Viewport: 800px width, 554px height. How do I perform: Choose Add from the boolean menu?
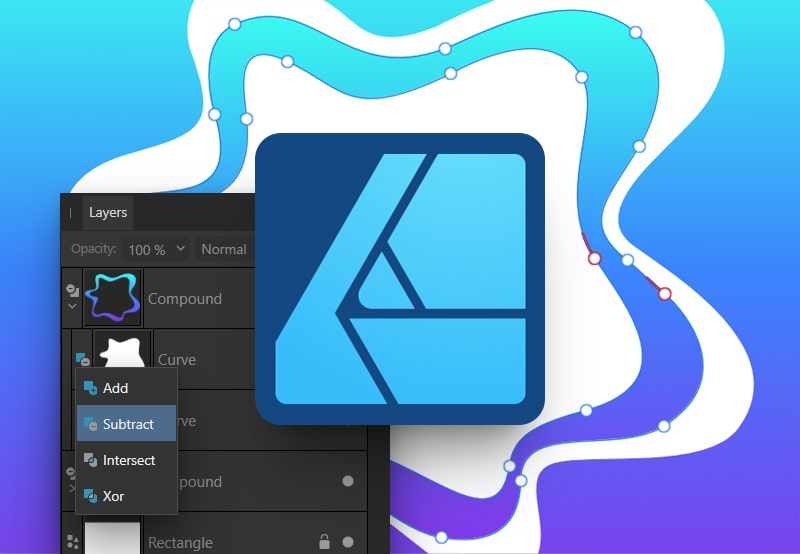point(126,388)
